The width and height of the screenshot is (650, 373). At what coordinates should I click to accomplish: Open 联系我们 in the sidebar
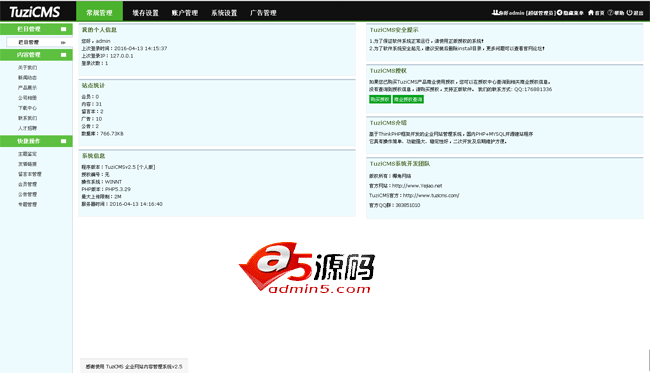pyautogui.click(x=27, y=118)
